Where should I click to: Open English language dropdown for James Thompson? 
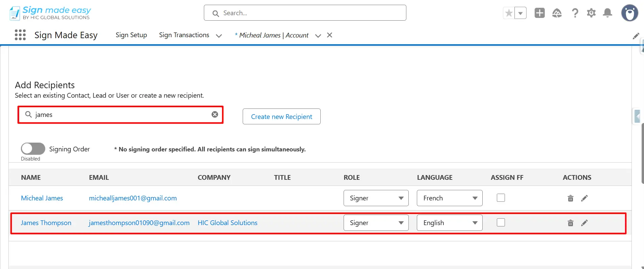point(450,223)
